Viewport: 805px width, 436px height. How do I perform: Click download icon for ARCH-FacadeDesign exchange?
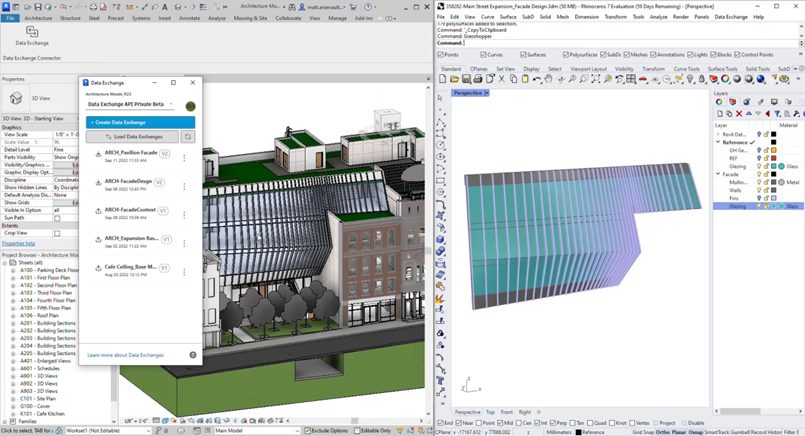(x=98, y=183)
